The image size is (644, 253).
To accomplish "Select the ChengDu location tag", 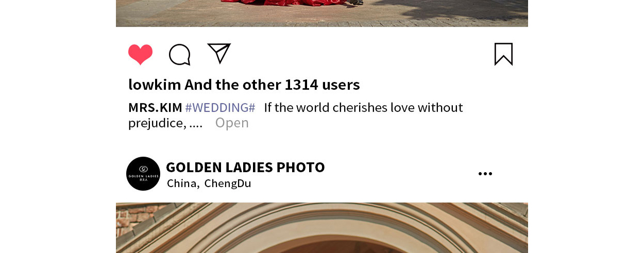I will tap(228, 183).
